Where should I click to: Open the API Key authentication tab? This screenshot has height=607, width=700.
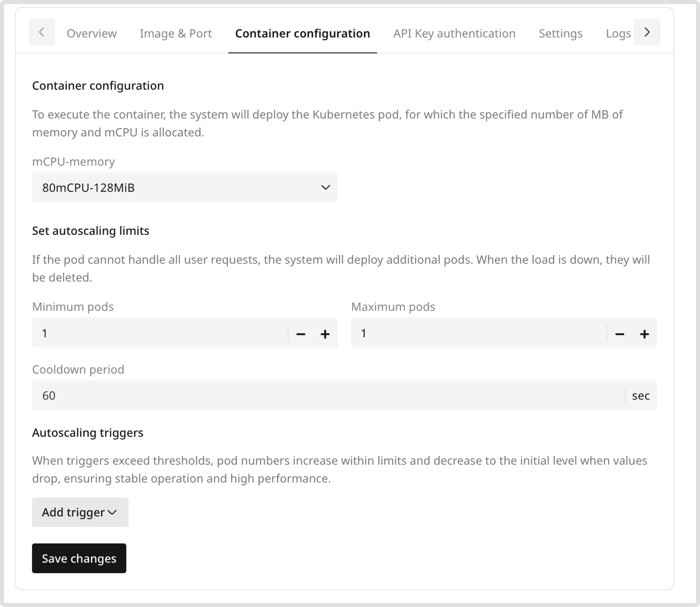(454, 33)
